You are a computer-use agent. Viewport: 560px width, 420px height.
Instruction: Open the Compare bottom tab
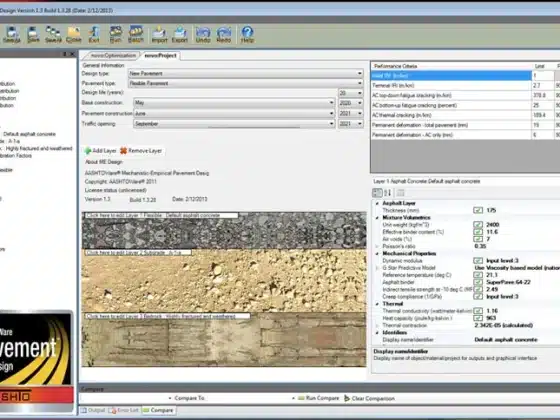pyautogui.click(x=158, y=410)
